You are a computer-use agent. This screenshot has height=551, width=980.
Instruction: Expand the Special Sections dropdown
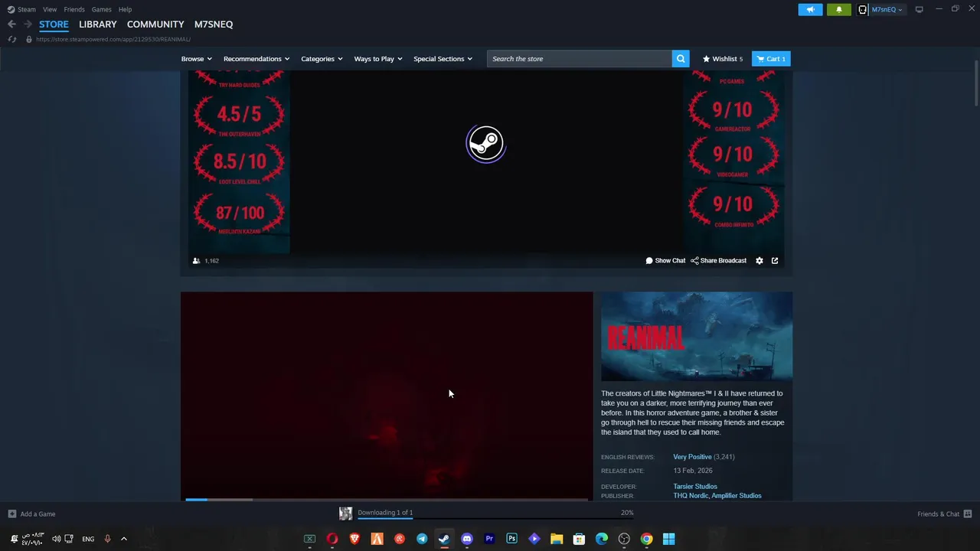click(x=443, y=59)
